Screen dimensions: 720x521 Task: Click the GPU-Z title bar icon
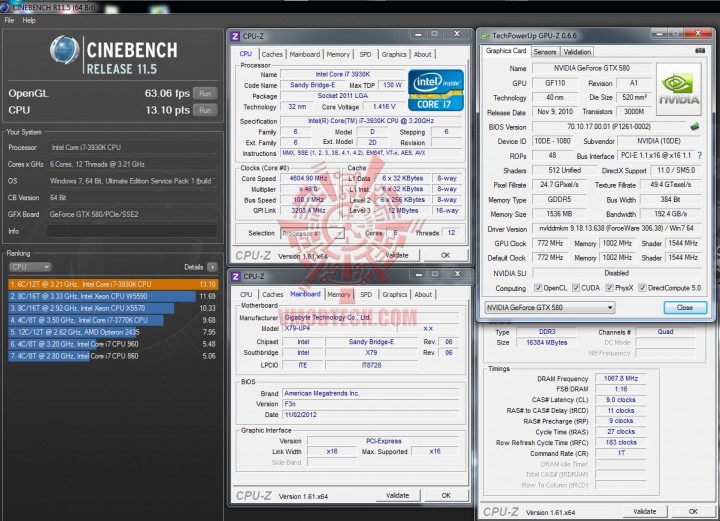coord(485,36)
